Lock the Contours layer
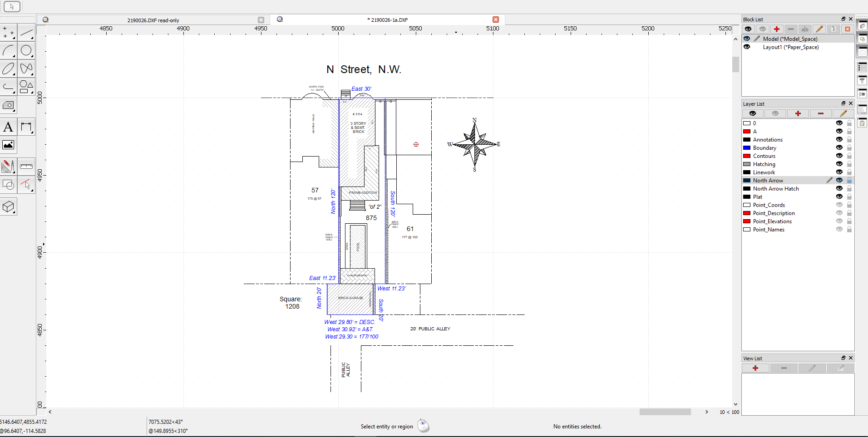Viewport: 868px width, 437px height. 849,156
